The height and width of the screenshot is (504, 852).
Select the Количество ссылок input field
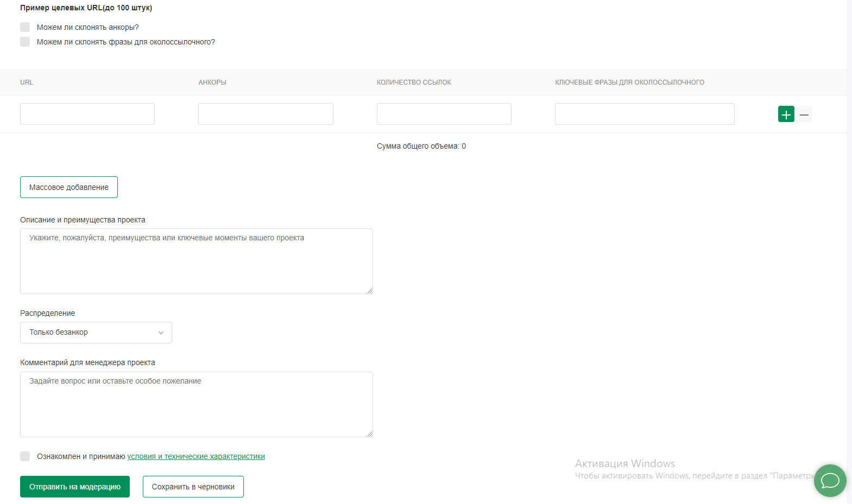tap(444, 114)
